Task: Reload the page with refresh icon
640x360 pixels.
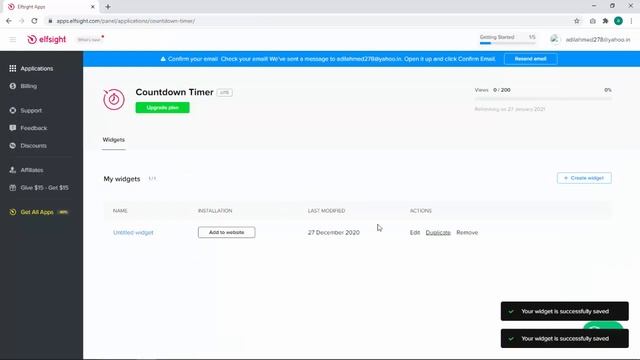Action: [34, 21]
